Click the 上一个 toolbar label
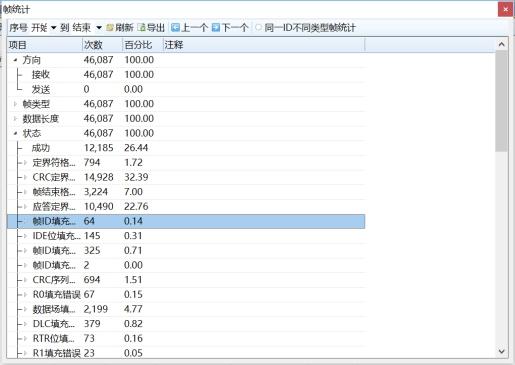This screenshot has width=515, height=365. [x=194, y=28]
